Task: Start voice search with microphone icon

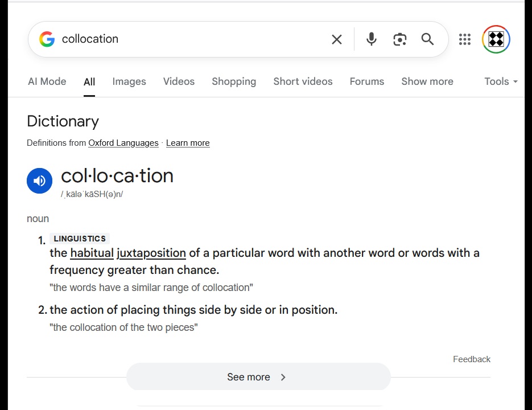Action: tap(372, 39)
